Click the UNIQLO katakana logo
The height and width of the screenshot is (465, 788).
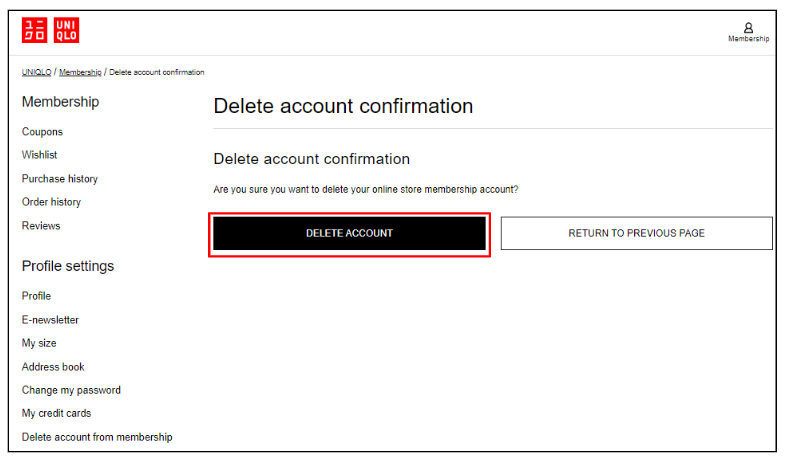point(34,31)
